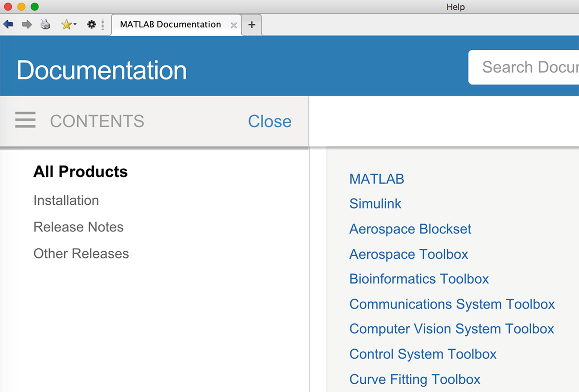
Task: Click the Documentation header title
Action: pos(102,70)
